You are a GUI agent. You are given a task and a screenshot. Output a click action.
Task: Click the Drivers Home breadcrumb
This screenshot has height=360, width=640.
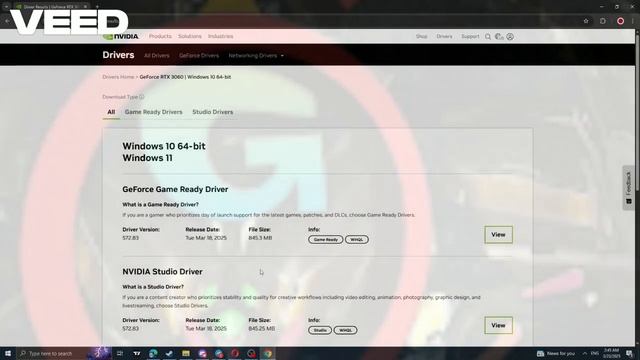(x=118, y=77)
